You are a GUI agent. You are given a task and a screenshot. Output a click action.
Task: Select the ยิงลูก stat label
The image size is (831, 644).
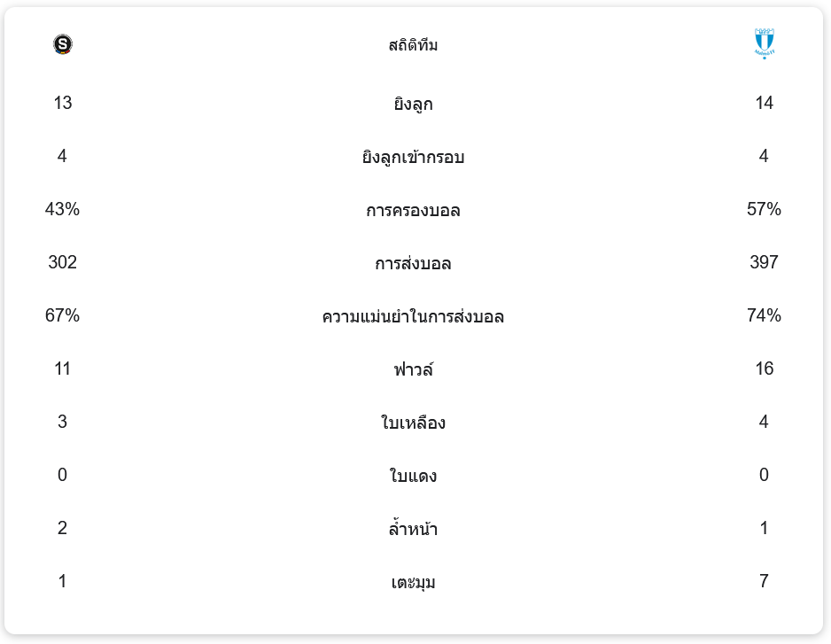[x=413, y=105]
